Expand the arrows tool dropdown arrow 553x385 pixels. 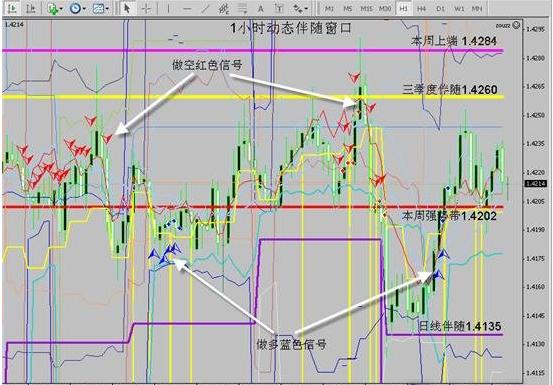(306, 9)
